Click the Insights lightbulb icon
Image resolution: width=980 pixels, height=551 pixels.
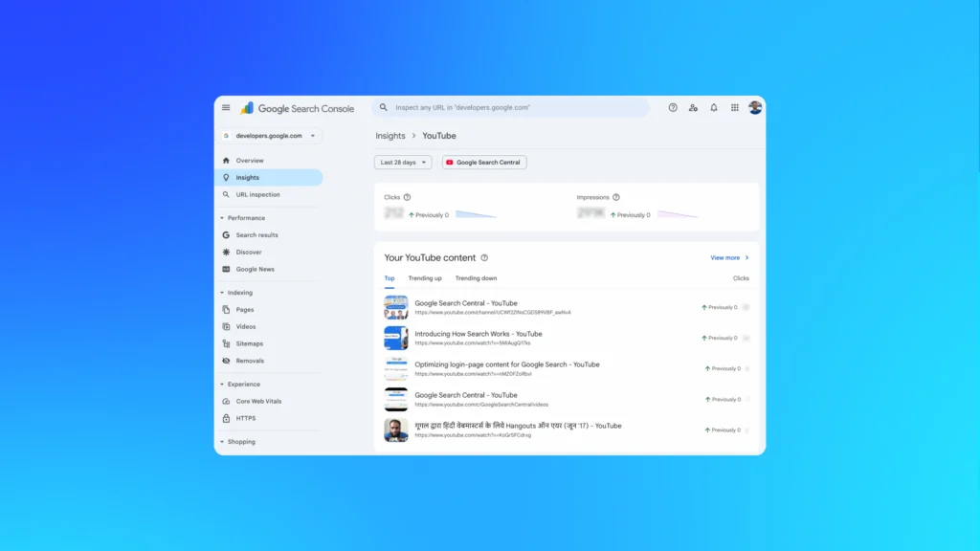(226, 177)
